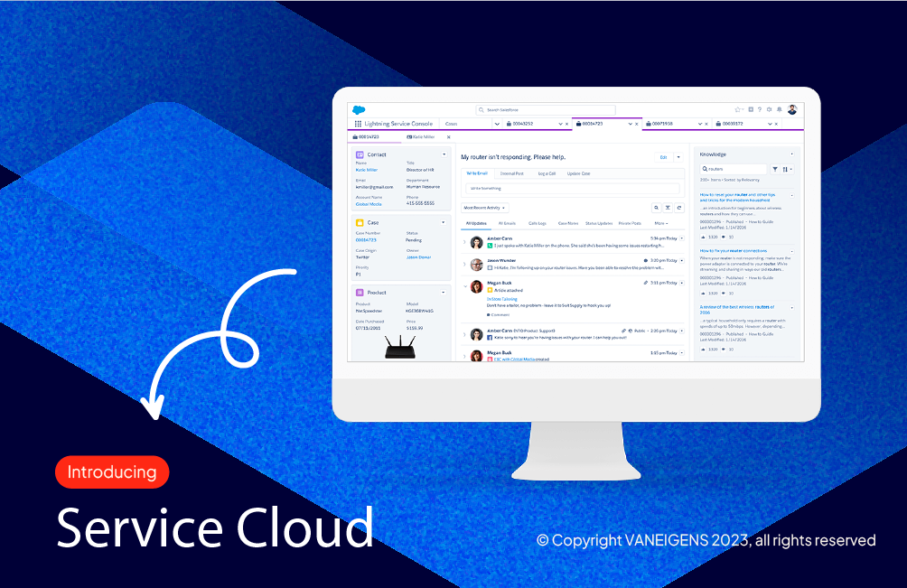The image size is (907, 588).
Task: Click the Facebook icon on Amber Cann's post
Action: click(490, 337)
